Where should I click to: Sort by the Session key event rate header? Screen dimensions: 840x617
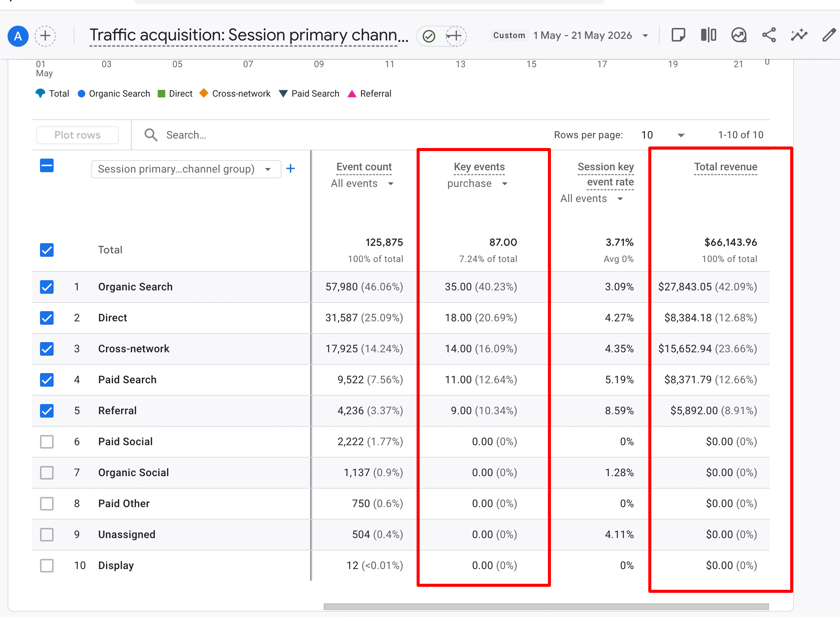606,174
